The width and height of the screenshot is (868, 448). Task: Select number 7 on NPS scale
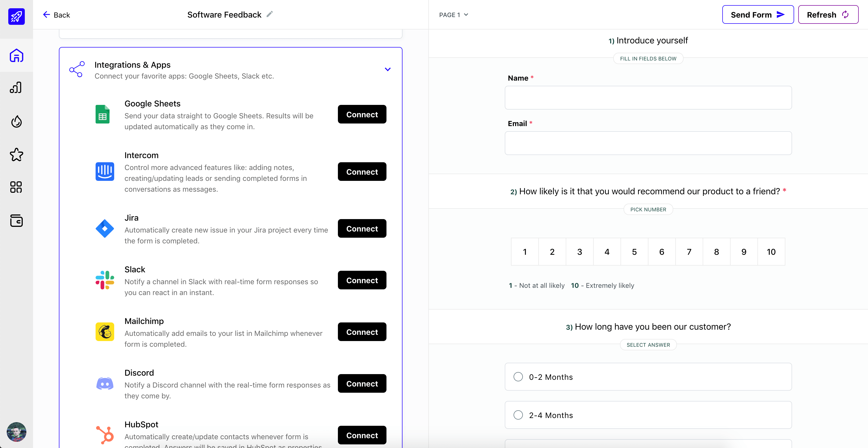(x=689, y=251)
